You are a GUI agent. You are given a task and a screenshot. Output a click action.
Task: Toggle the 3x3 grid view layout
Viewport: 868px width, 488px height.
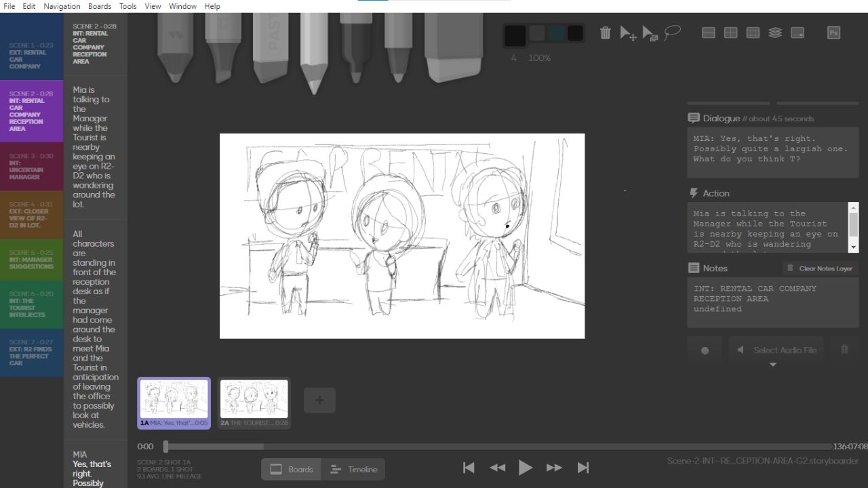[753, 32]
